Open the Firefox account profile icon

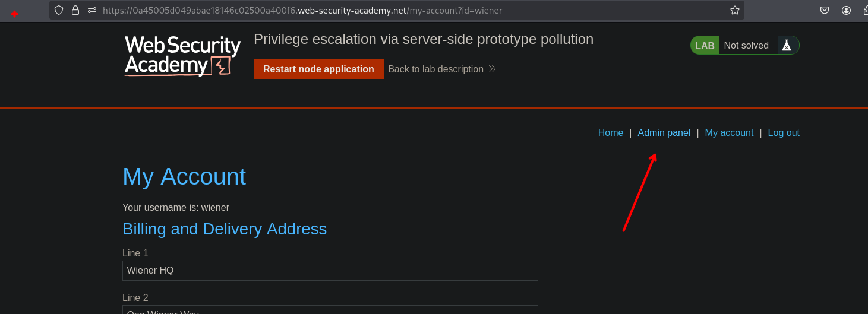[x=846, y=10]
